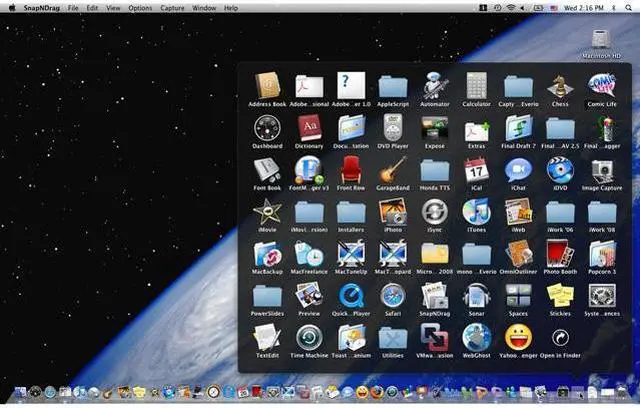The image size is (640, 408).
Task: Launch Automator robot icon
Action: pyautogui.click(x=435, y=86)
